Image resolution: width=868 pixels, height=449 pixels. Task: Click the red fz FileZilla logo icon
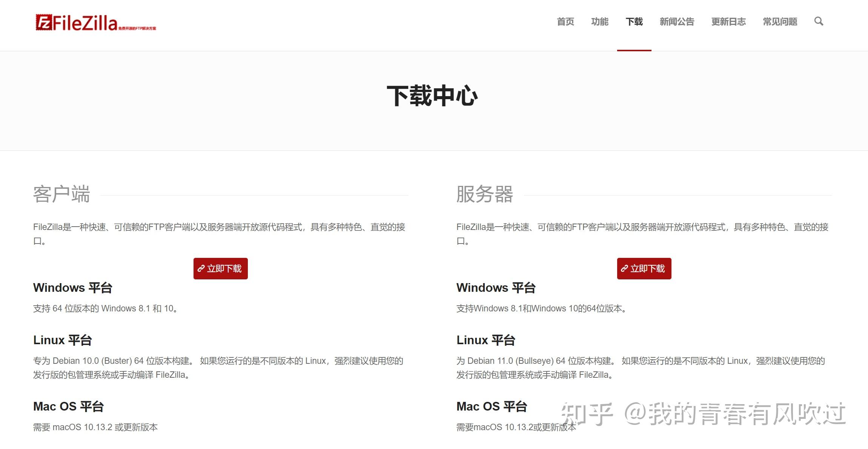coord(43,22)
